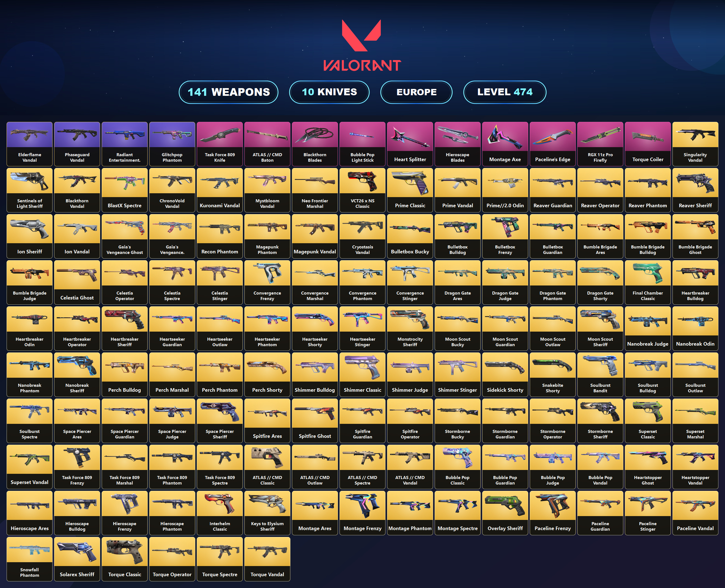
Task: Choose the Prime Classic pistol icon
Action: (x=410, y=183)
